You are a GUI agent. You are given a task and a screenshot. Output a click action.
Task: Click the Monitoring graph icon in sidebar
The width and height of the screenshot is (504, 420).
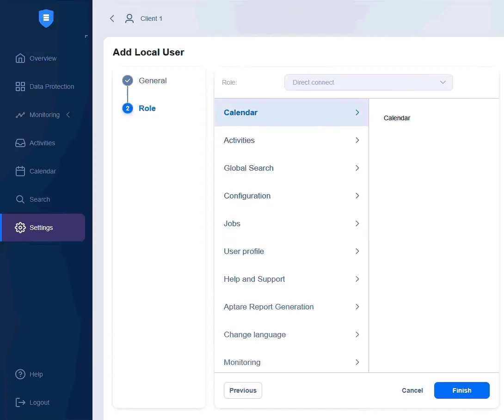click(x=20, y=115)
